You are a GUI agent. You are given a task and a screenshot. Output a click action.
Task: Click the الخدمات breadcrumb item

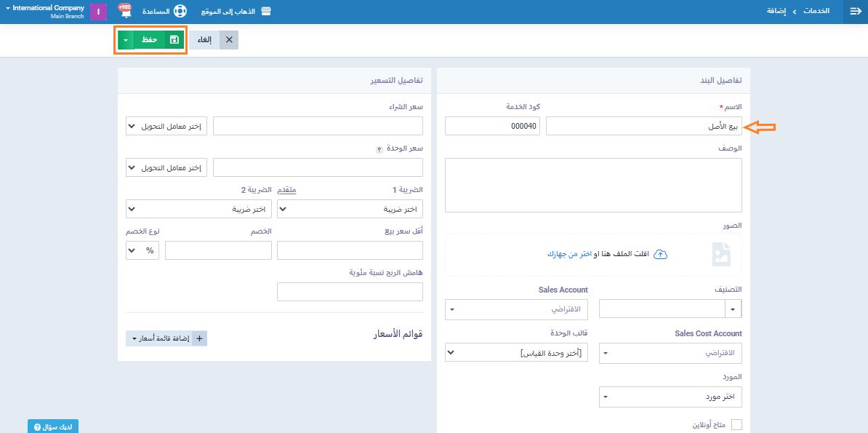click(815, 12)
